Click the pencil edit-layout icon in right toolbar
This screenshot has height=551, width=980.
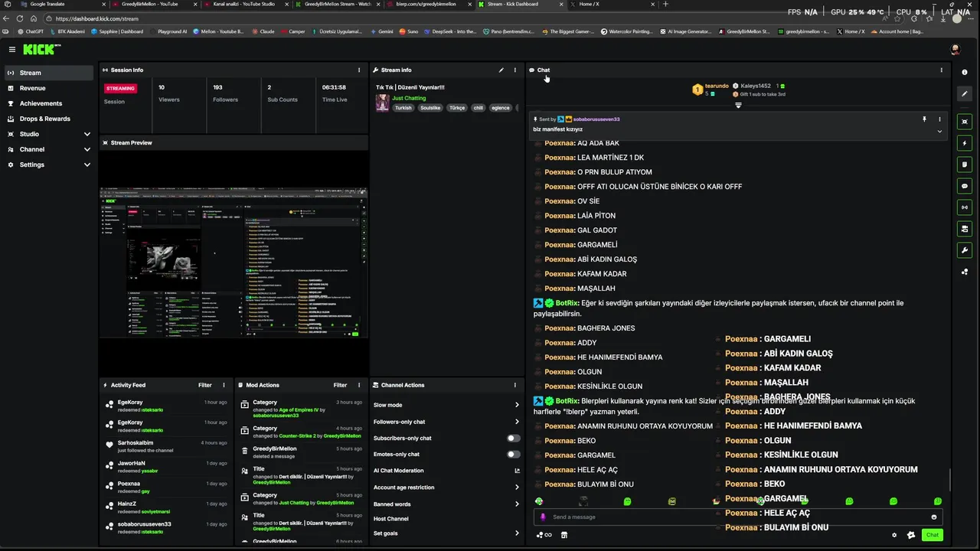tap(964, 93)
